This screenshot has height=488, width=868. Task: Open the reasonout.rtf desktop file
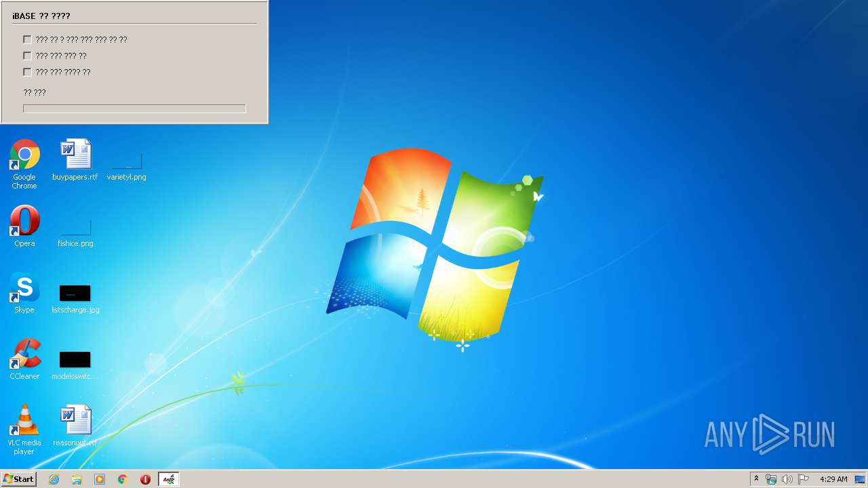click(x=75, y=426)
